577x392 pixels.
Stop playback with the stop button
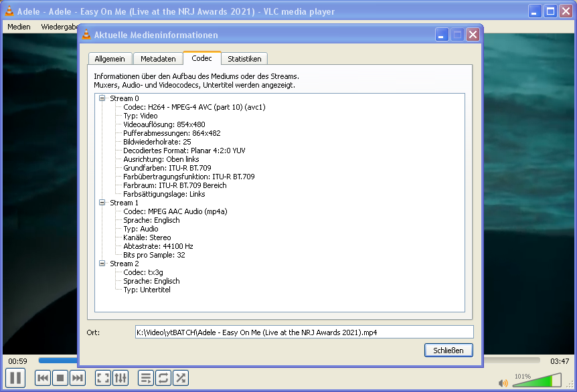coord(60,378)
